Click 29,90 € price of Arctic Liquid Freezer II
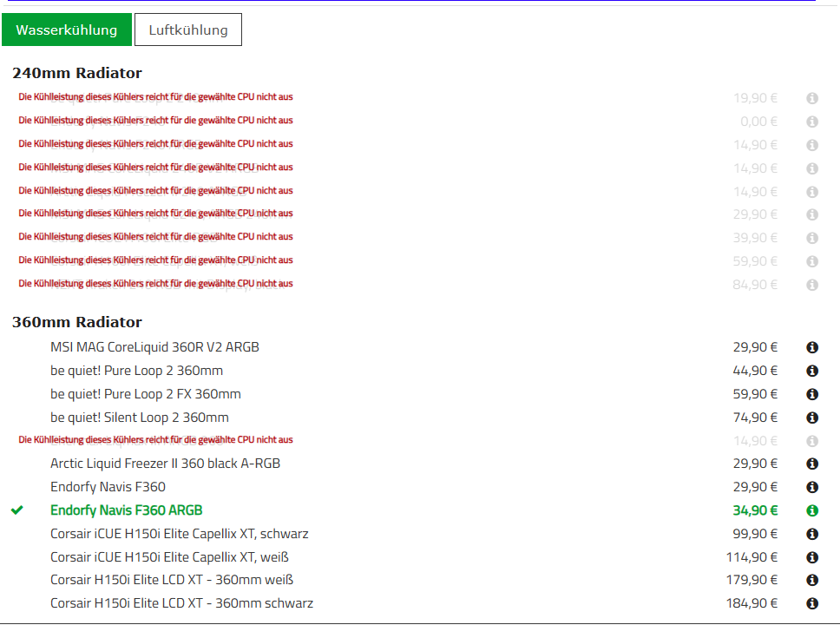840x625 pixels. (x=755, y=464)
